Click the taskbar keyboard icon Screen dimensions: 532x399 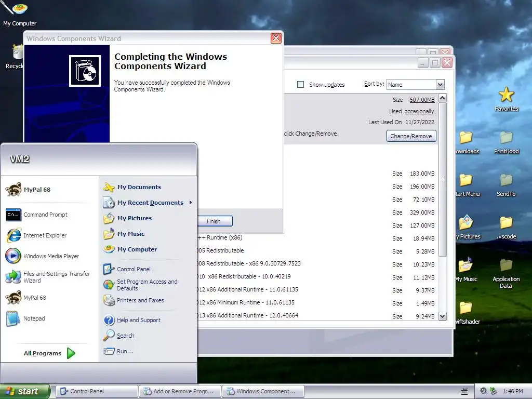pyautogui.click(x=464, y=392)
